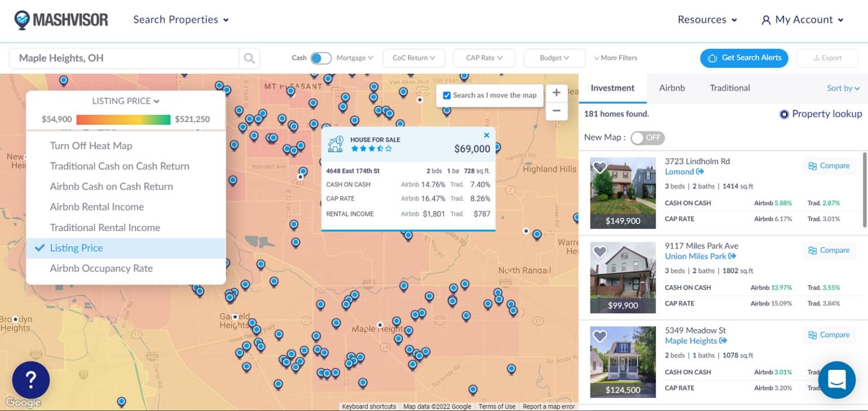Click arrow icon beside Maple Heights neighborhood
Image resolution: width=868 pixels, height=411 pixels.
(x=723, y=341)
